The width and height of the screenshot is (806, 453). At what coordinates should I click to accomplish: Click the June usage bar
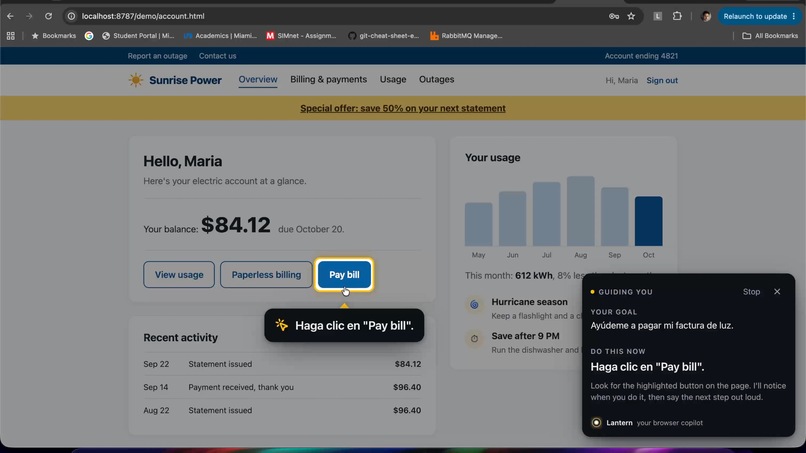512,219
